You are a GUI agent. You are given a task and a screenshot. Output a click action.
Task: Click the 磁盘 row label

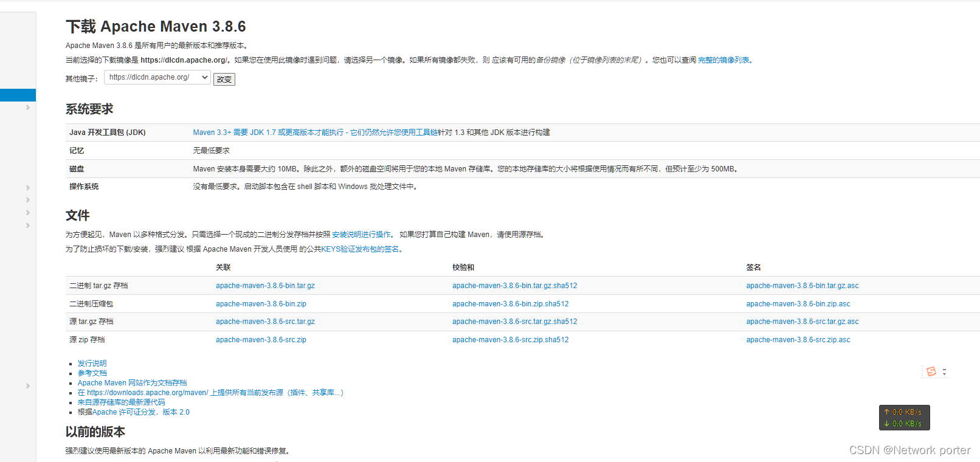coord(77,169)
